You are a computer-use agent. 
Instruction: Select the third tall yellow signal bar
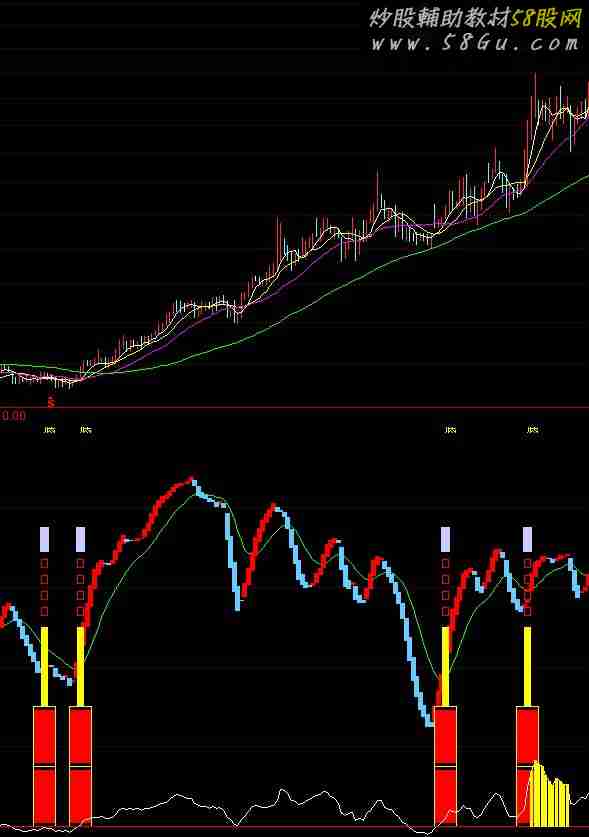click(446, 666)
